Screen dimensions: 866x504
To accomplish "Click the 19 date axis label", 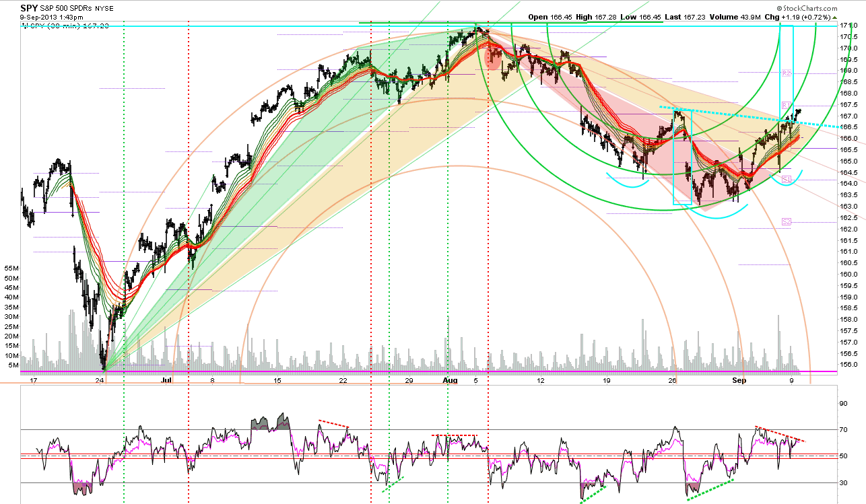I will pos(606,380).
